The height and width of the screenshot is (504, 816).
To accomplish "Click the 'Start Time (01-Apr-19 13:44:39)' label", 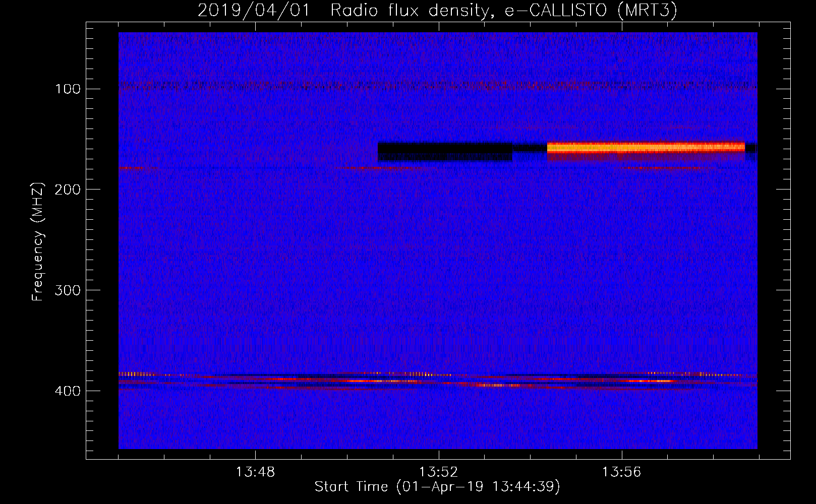I will (x=437, y=487).
